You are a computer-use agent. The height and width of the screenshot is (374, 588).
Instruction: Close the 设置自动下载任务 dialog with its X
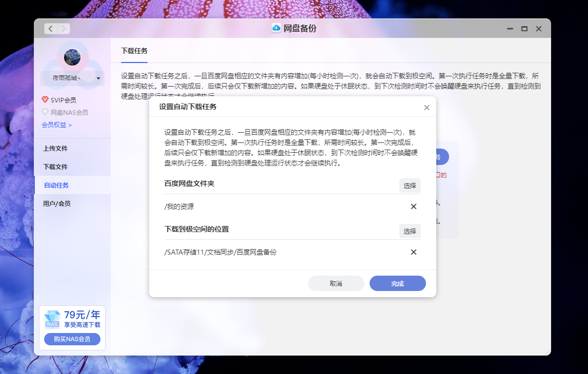point(426,108)
